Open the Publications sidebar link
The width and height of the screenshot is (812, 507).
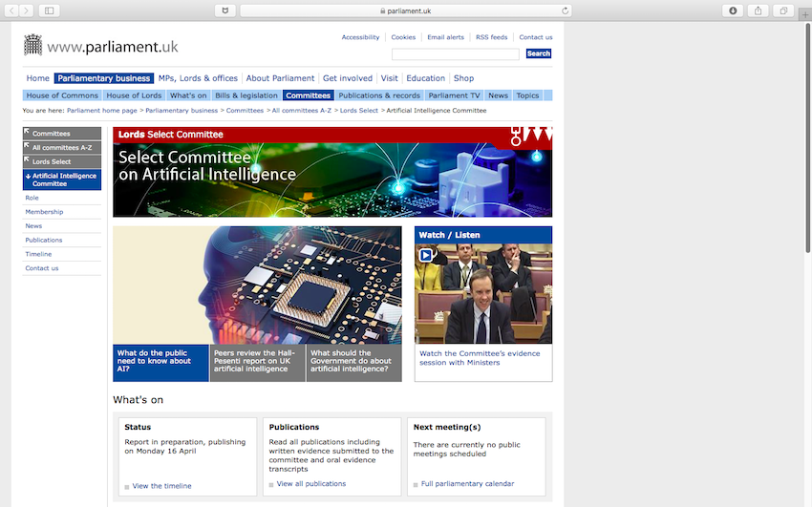coord(44,240)
